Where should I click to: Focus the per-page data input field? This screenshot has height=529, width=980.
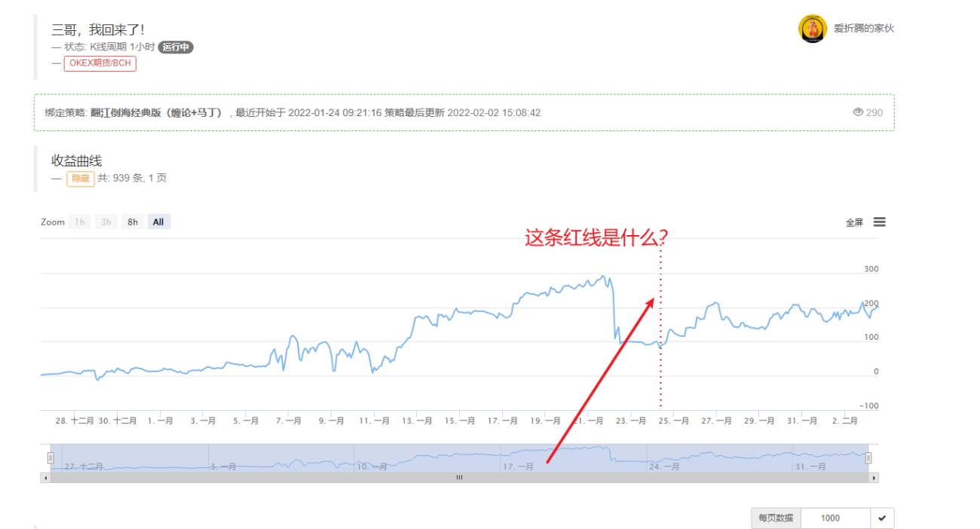[x=835, y=518]
